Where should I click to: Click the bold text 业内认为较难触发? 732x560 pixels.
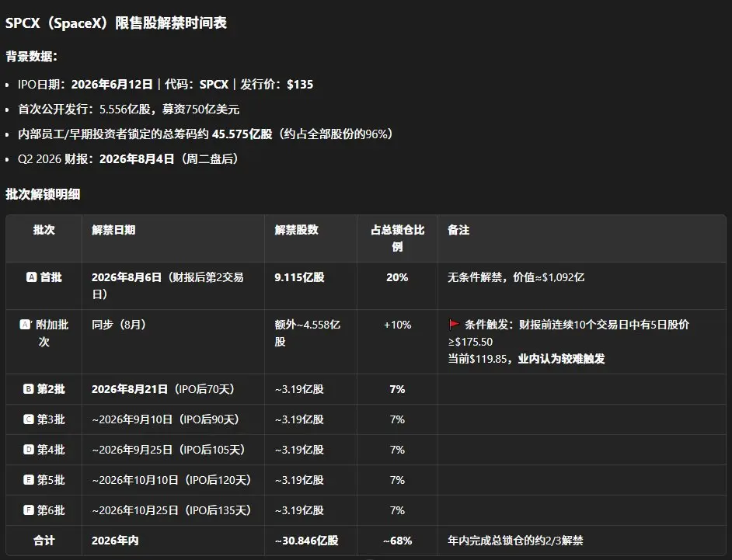(x=562, y=358)
